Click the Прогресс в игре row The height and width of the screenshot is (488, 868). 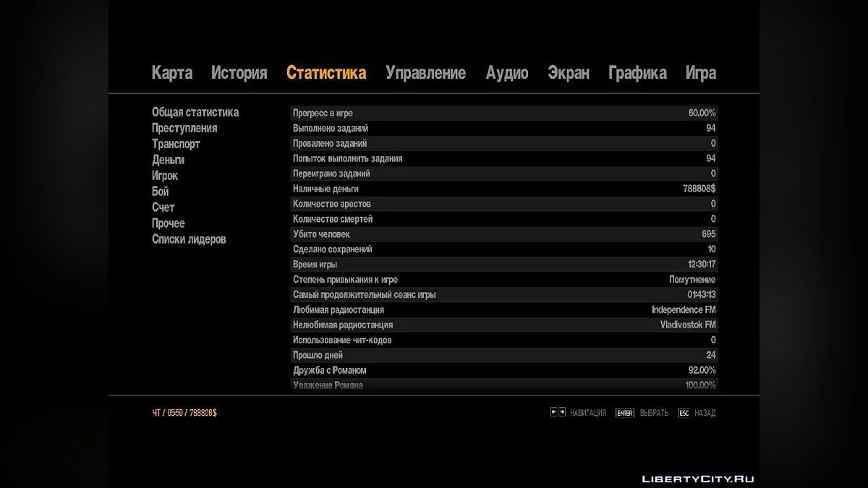click(504, 113)
